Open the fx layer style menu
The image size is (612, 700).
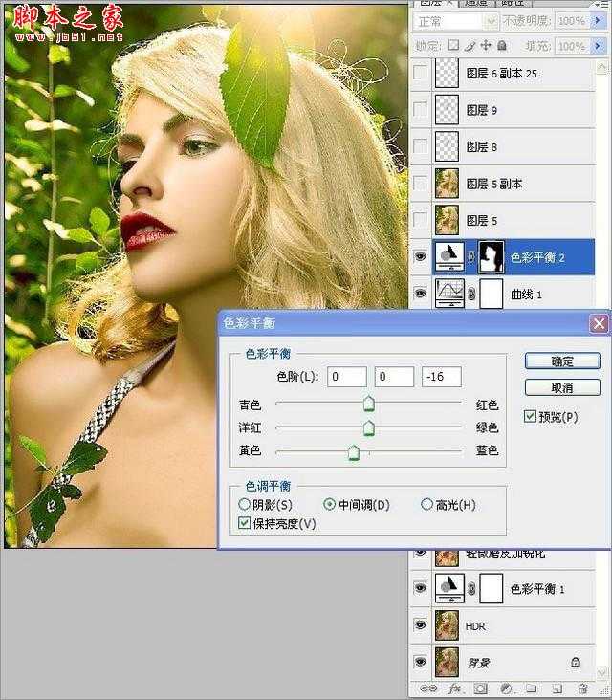coord(455,689)
